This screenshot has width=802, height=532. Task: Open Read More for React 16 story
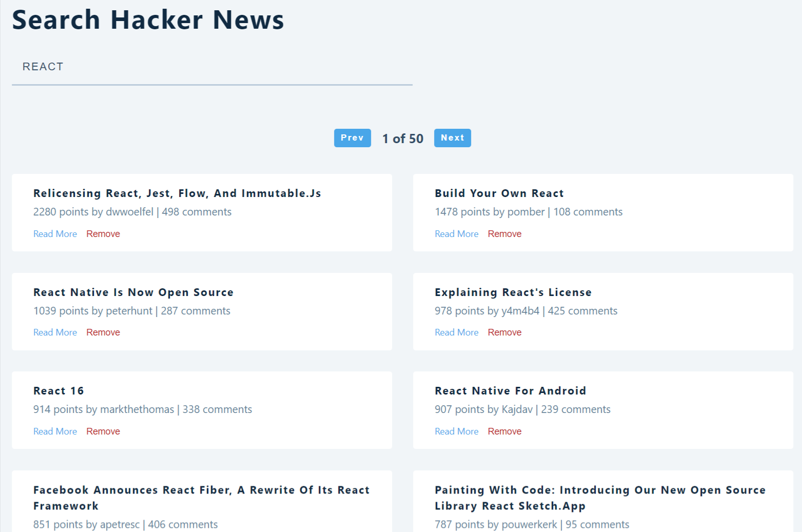[55, 431]
